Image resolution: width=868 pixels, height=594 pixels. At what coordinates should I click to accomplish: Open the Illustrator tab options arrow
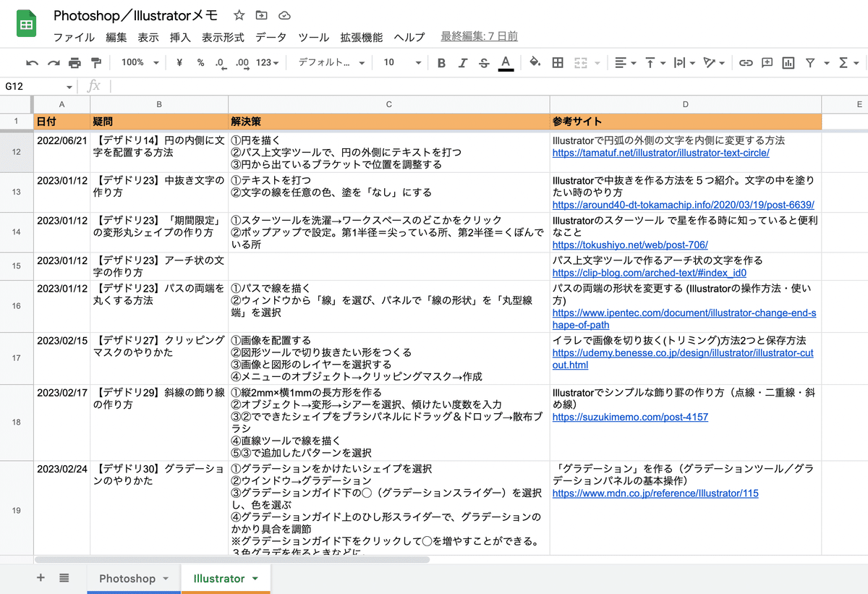coord(255,579)
